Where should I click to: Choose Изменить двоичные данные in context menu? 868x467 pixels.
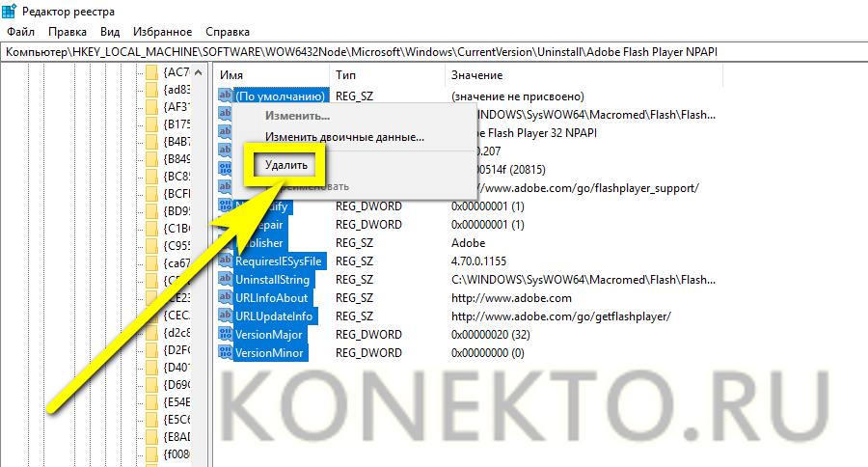(x=344, y=137)
